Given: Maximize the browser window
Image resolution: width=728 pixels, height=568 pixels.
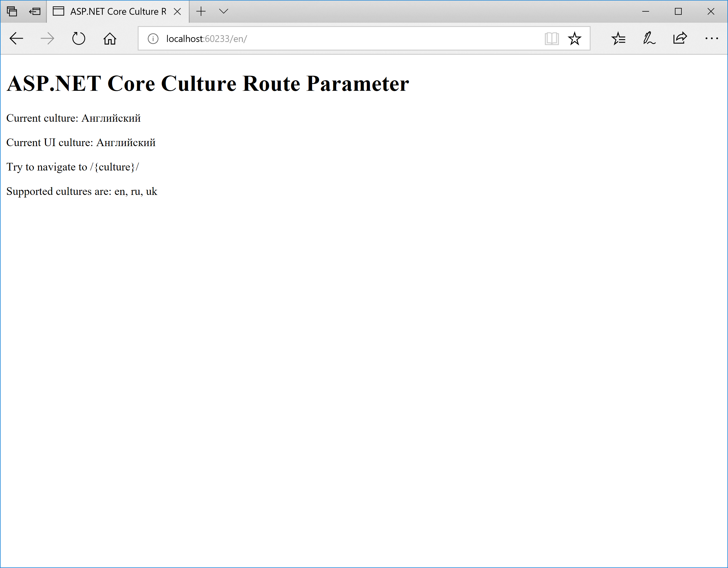Looking at the screenshot, I should pyautogui.click(x=678, y=11).
